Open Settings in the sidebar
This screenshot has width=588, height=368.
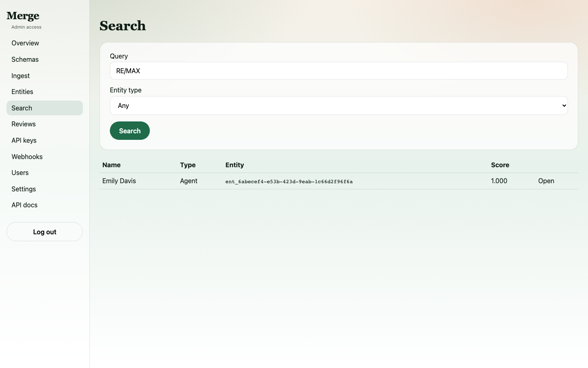pyautogui.click(x=45, y=189)
